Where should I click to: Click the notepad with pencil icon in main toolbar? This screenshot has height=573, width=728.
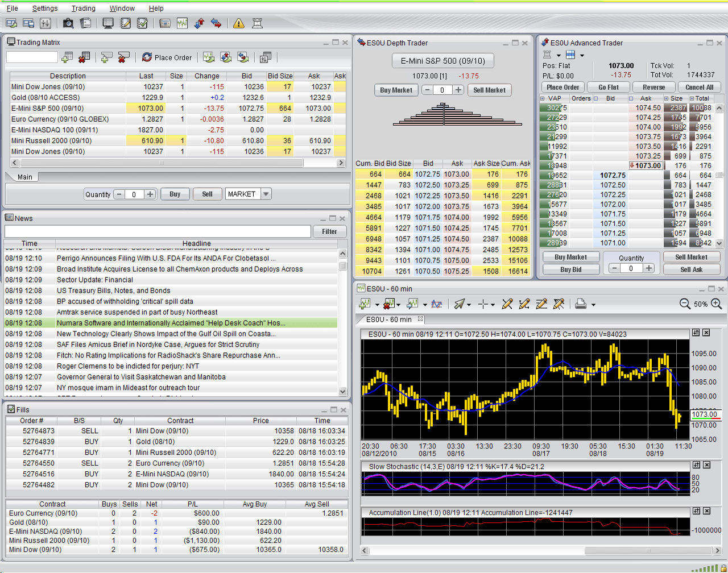(x=126, y=23)
